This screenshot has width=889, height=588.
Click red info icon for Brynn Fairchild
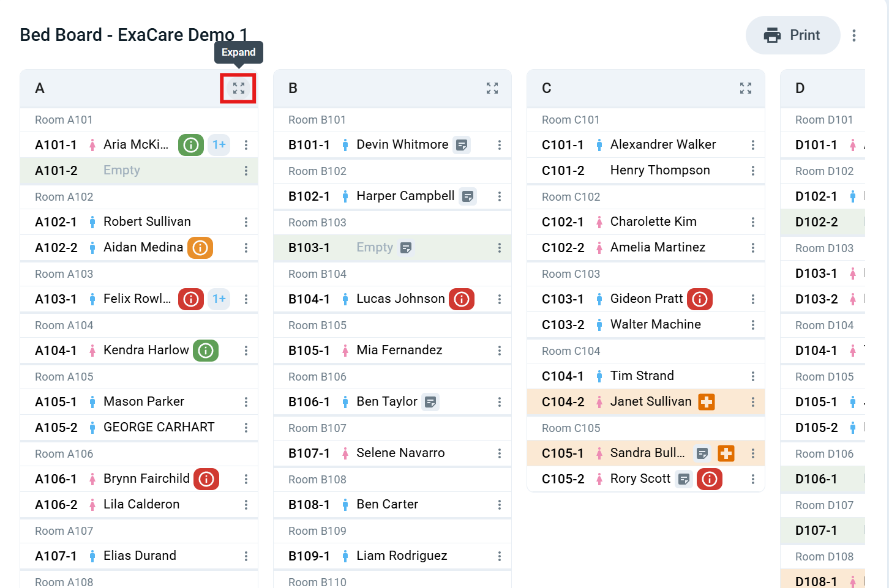(206, 479)
